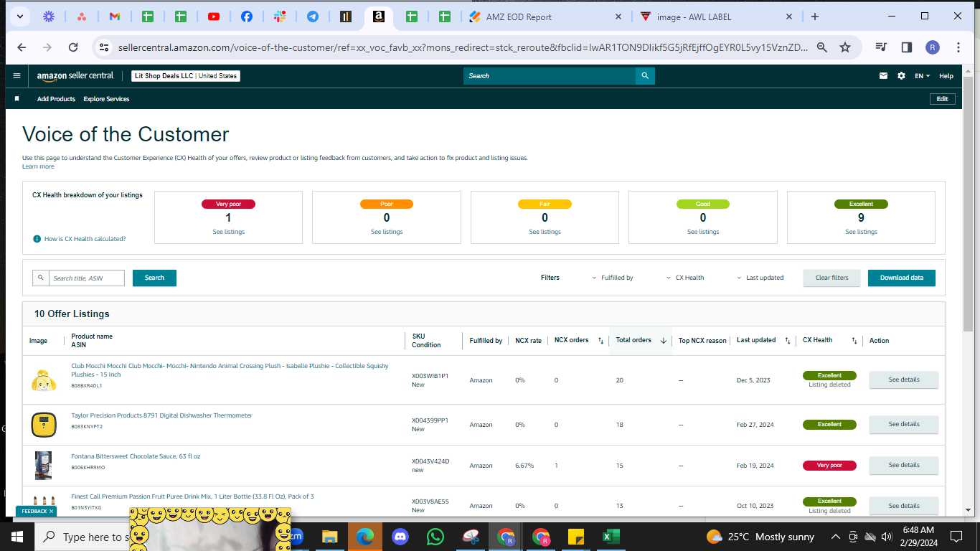Image resolution: width=980 pixels, height=551 pixels.
Task: Switch to the image - AWL LABEL tab
Action: pos(717,17)
